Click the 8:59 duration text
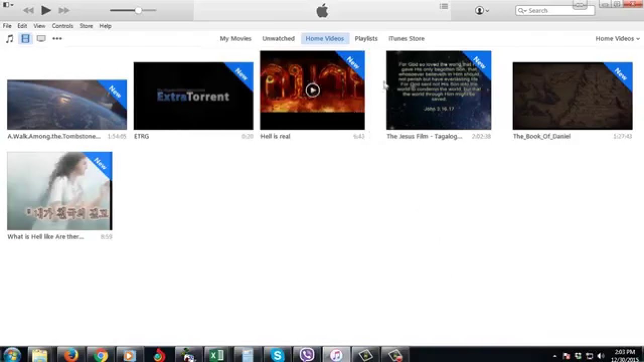The width and height of the screenshot is (644, 362). coord(106,237)
